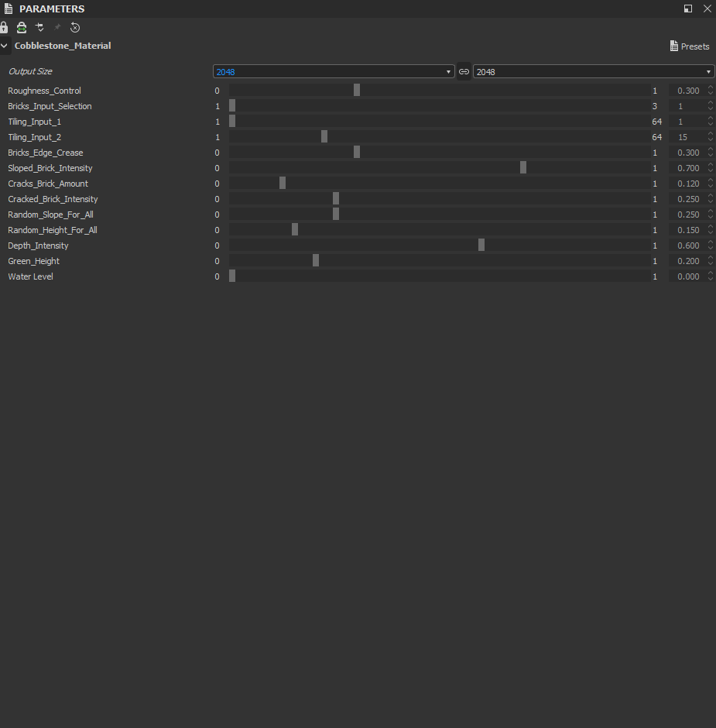
Task: Click the Tiling_Input_2 slider handle
Action: point(324,136)
